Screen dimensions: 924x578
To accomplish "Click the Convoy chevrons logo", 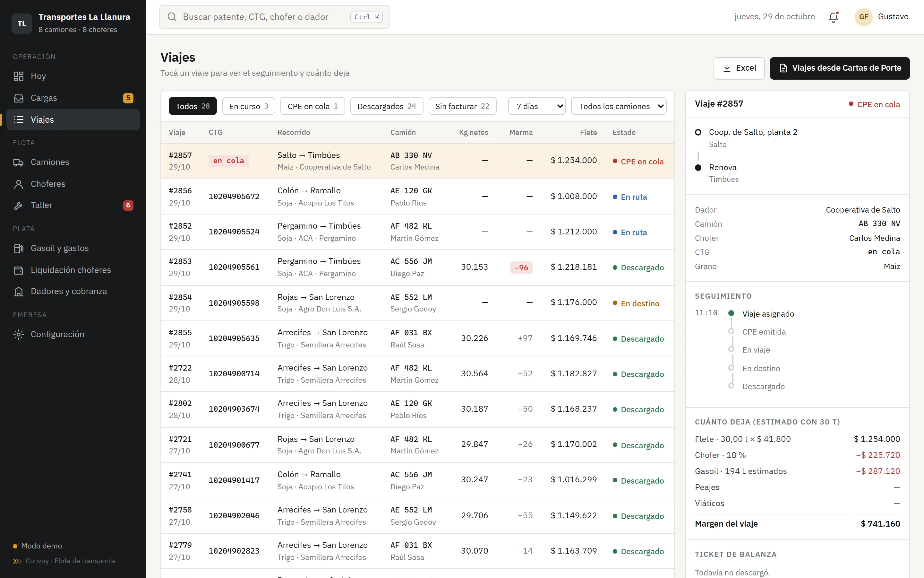I will 17,561.
